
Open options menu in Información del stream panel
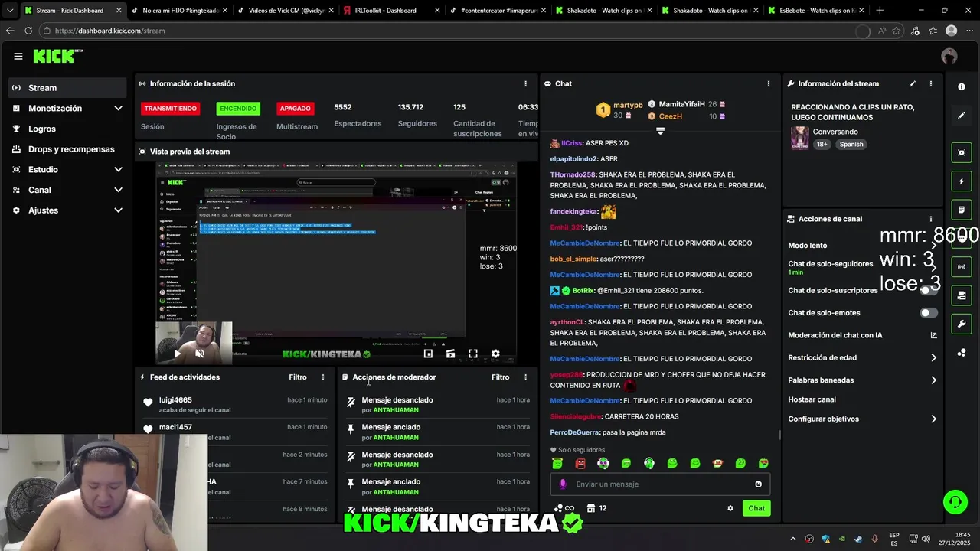pyautogui.click(x=931, y=83)
